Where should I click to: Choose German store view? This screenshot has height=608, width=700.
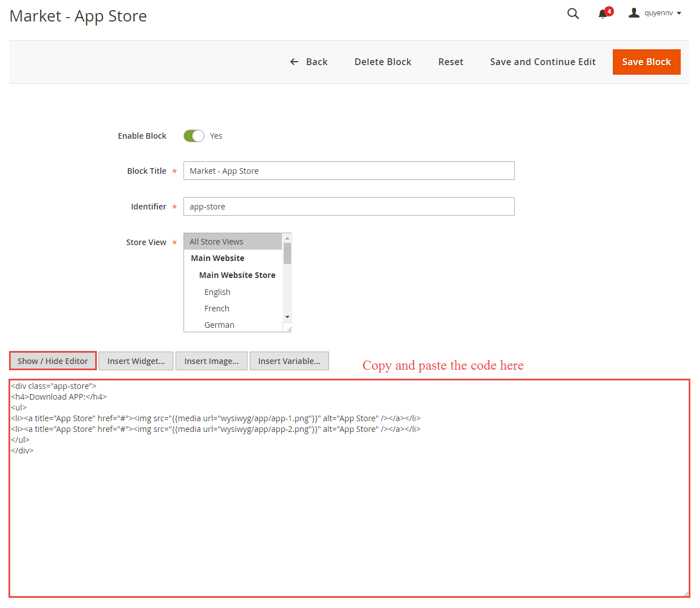point(219,325)
